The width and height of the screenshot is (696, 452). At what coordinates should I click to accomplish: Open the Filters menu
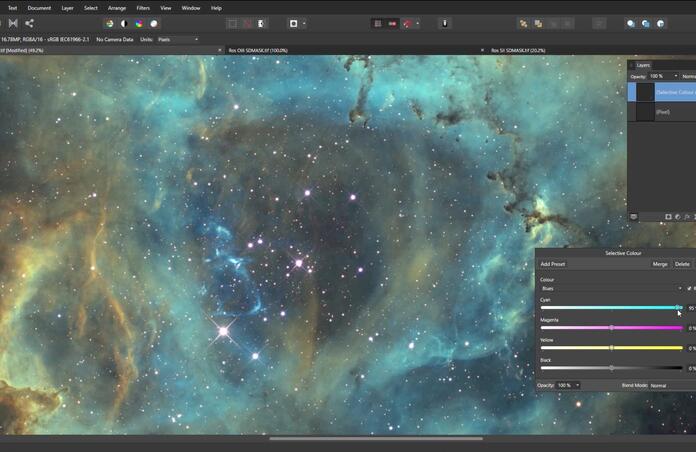point(143,8)
